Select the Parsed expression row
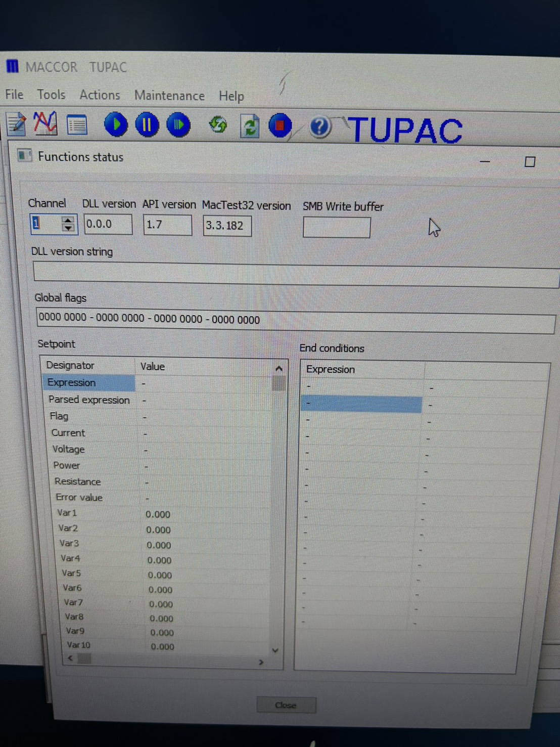Image resolution: width=560 pixels, height=747 pixels. (159, 400)
